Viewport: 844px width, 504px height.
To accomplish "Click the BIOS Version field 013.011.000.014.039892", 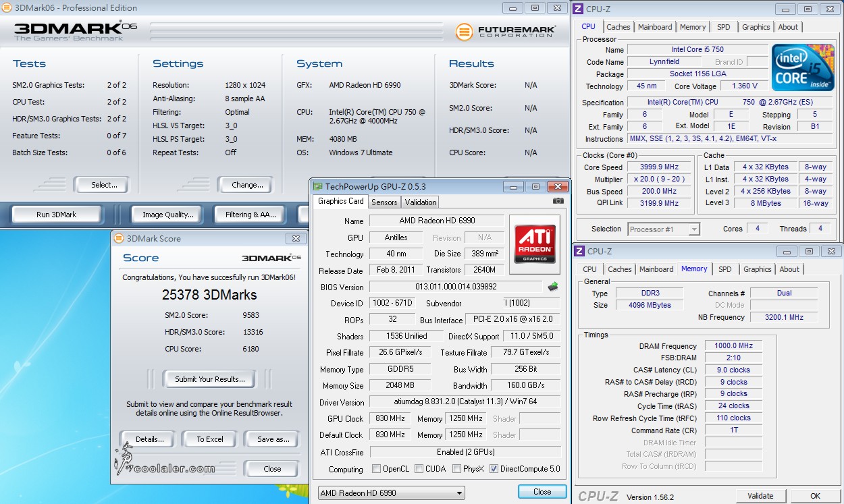I will (x=456, y=287).
